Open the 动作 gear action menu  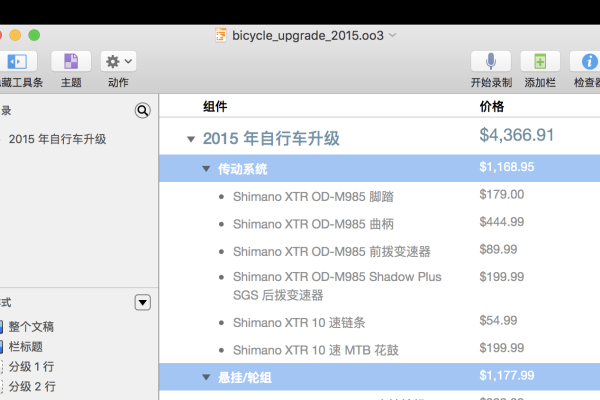(119, 61)
